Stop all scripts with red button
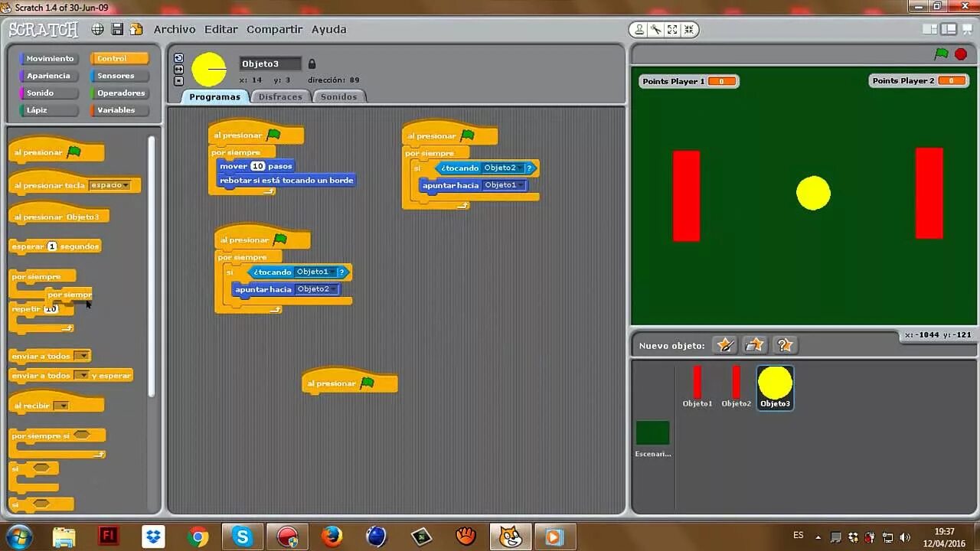The image size is (980, 551). (961, 54)
